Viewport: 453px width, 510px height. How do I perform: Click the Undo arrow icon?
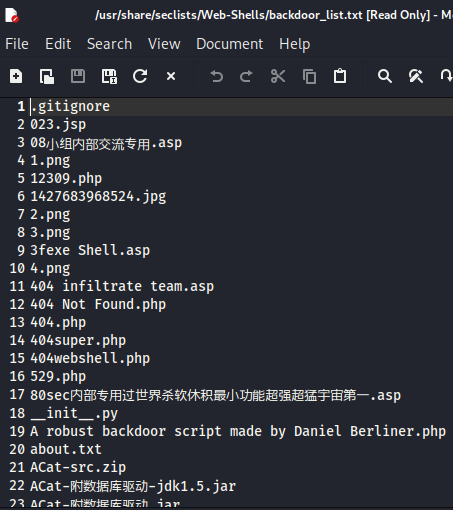[x=217, y=76]
